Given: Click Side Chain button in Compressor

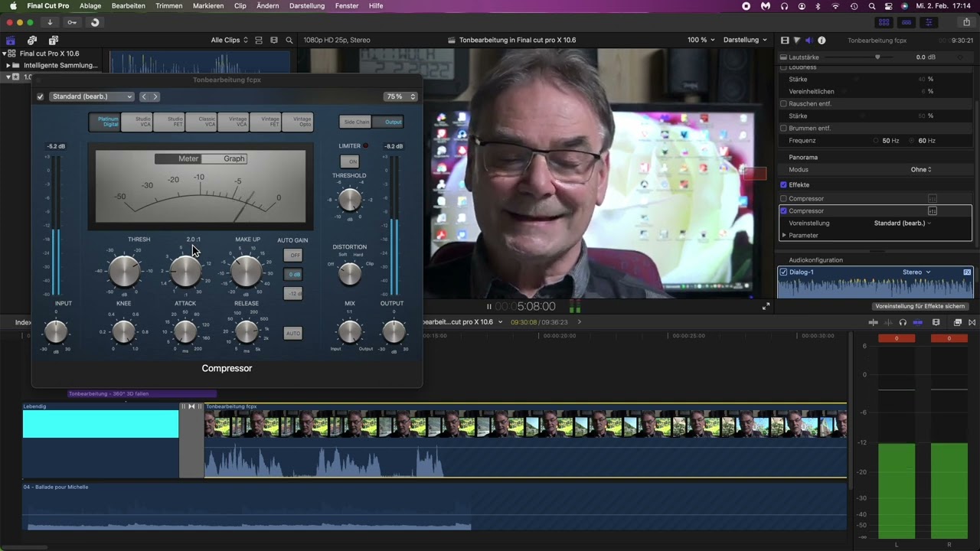Looking at the screenshot, I should pyautogui.click(x=356, y=122).
